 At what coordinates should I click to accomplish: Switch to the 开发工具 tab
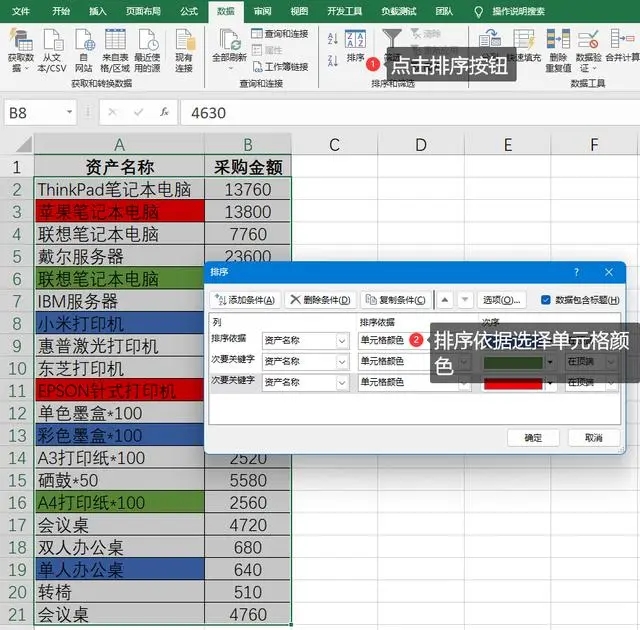tap(344, 11)
